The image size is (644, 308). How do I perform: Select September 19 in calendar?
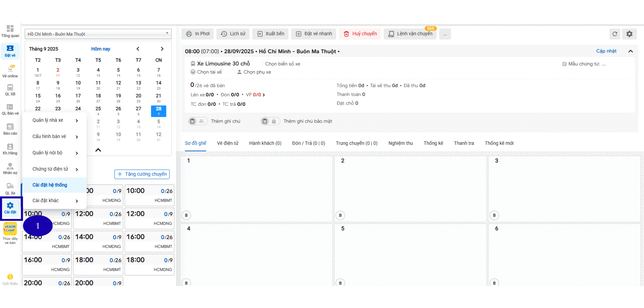pyautogui.click(x=118, y=97)
